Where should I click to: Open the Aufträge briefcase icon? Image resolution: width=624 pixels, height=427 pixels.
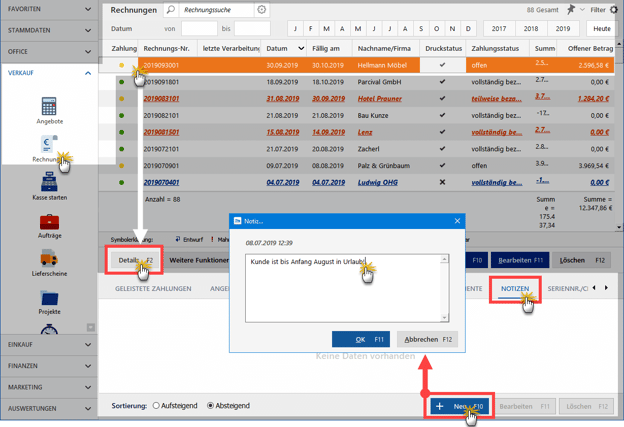pyautogui.click(x=49, y=222)
